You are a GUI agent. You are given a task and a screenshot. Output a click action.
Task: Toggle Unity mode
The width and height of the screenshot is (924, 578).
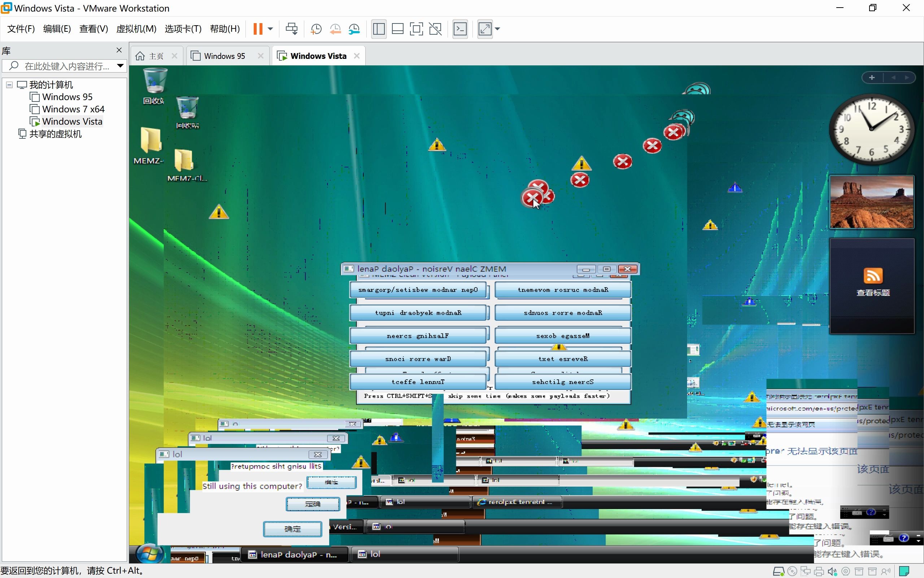click(x=435, y=29)
